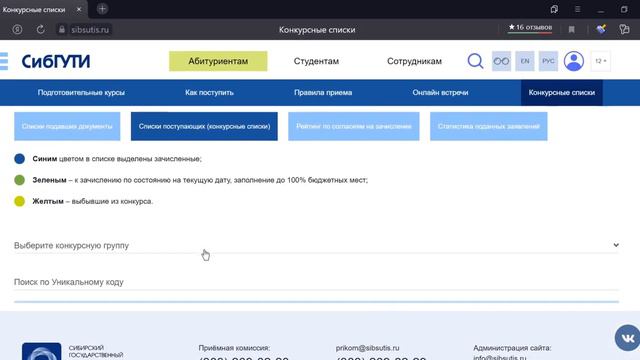Image resolution: width=640 pixels, height=360 pixels.
Task: Click the sibsutis.ru address bar
Action: pyautogui.click(x=90, y=30)
